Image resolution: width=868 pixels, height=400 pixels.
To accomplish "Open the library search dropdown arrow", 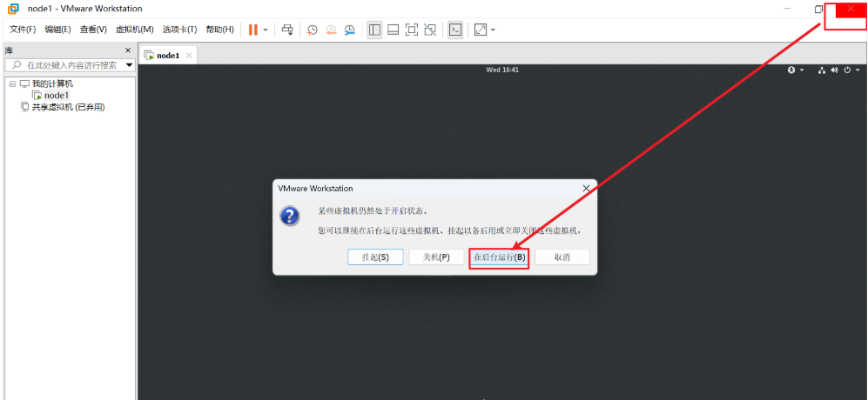I will point(130,65).
